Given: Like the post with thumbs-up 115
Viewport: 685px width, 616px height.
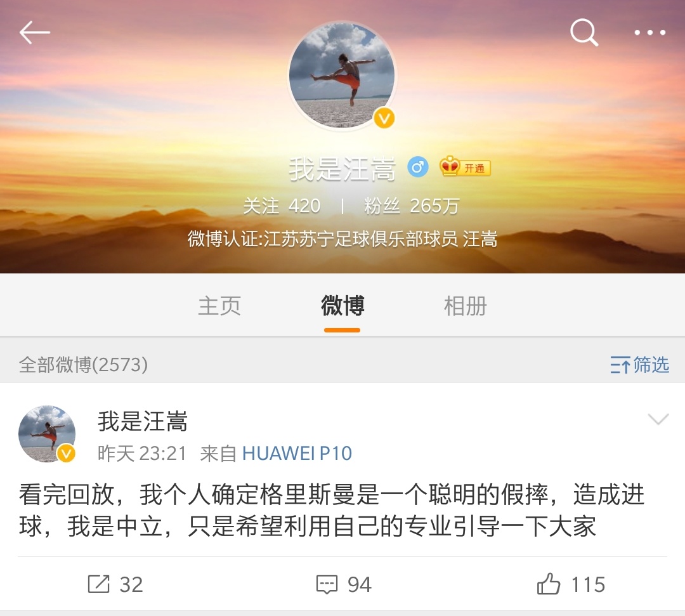Looking at the screenshot, I should (571, 584).
